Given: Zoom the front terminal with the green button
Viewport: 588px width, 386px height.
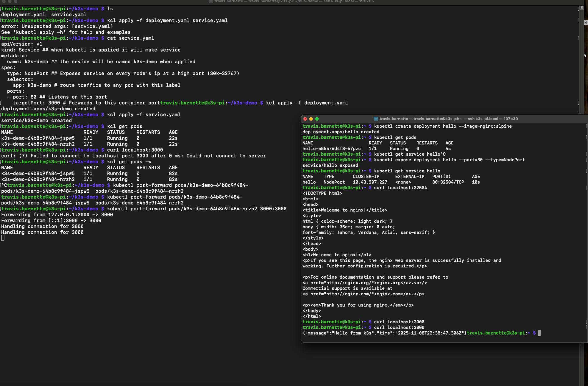Looking at the screenshot, I should 317,119.
